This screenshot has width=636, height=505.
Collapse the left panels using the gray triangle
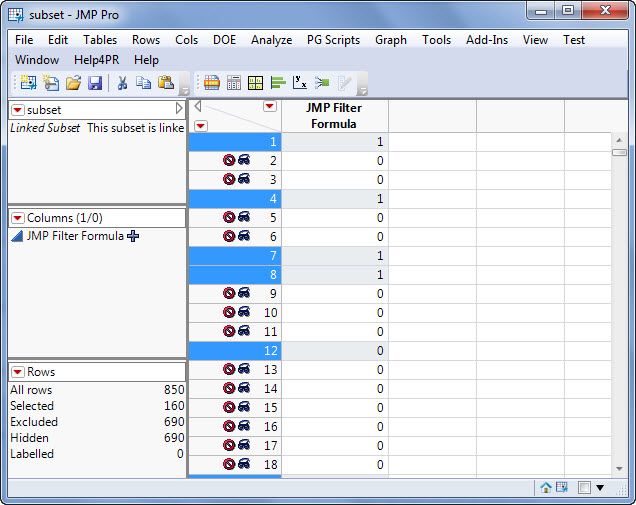198,106
